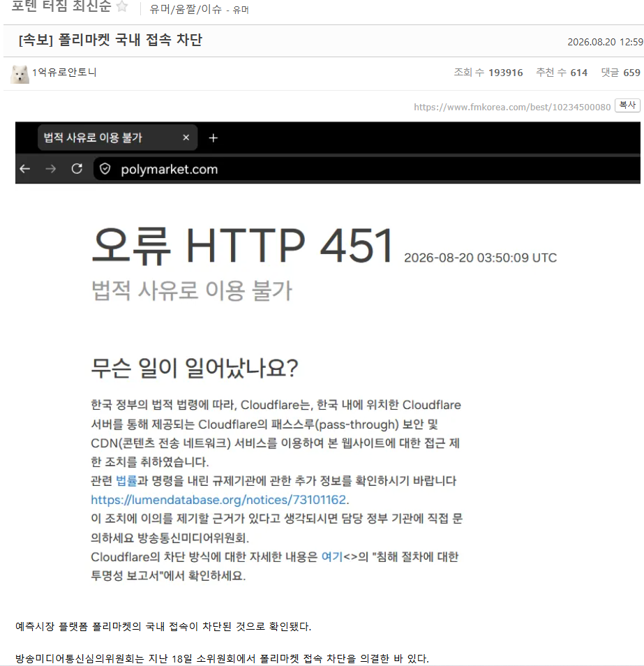The image size is (644, 666).
Task: Click the polymarket.com address field
Action: coord(366,169)
